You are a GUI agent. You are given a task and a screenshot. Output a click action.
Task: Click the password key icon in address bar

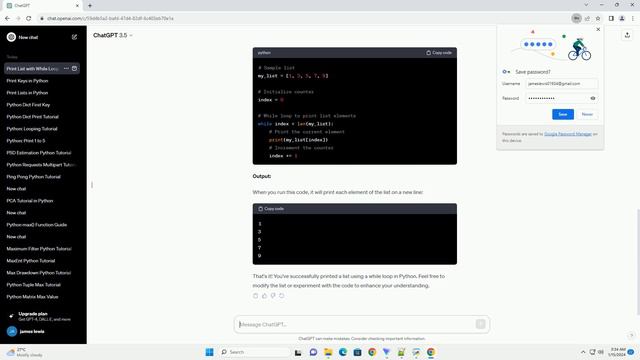(576, 18)
